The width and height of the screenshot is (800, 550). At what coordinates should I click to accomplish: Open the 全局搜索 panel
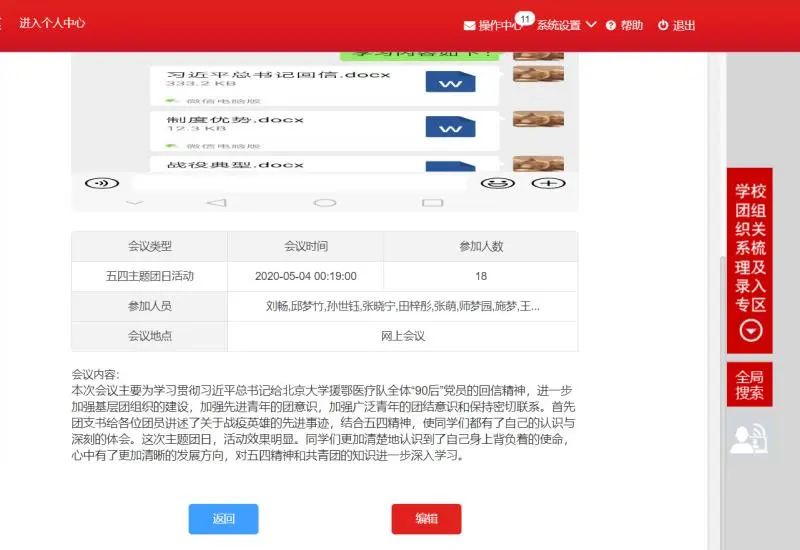pyautogui.click(x=750, y=385)
